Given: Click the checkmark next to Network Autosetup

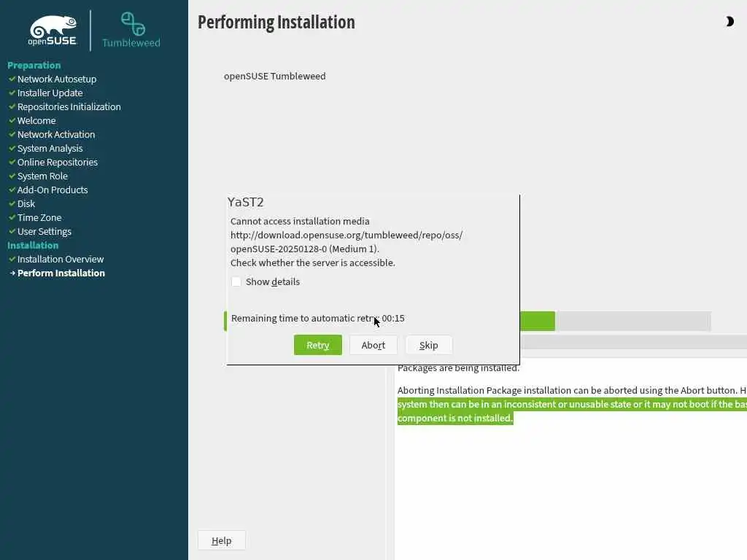Looking at the screenshot, I should (12, 79).
